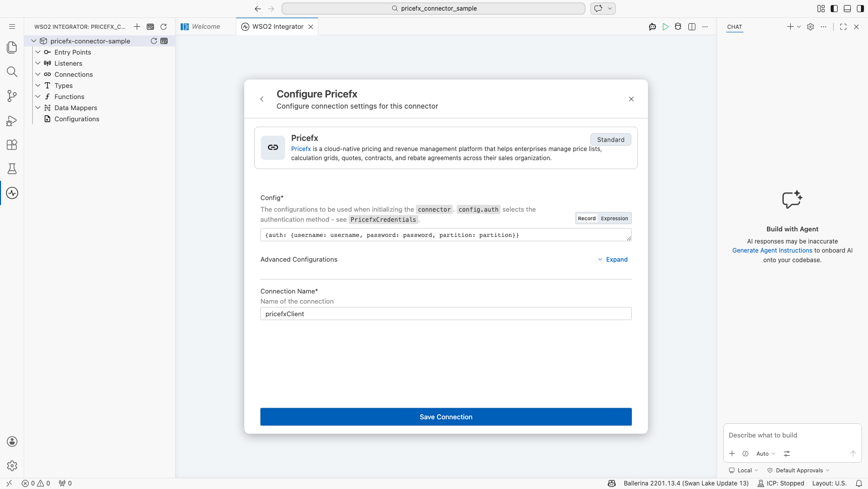Image resolution: width=868 pixels, height=489 pixels.
Task: Click ICP: Stopped status item
Action: [781, 483]
